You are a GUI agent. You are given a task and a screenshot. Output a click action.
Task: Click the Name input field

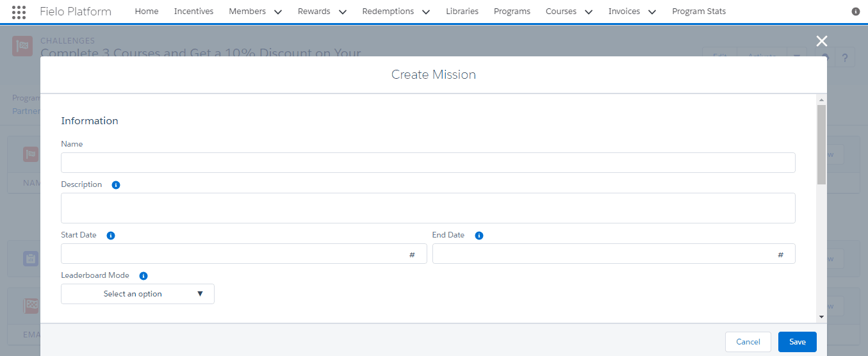point(428,163)
